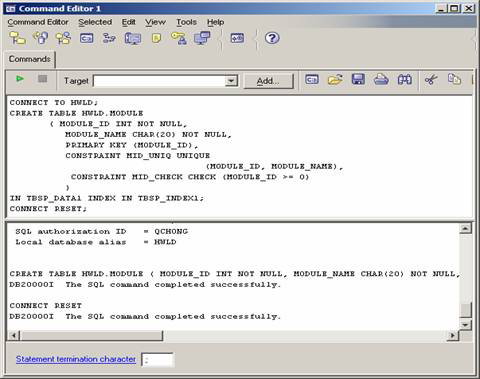Launch the Health Center monitor icon
Viewport: 480px width, 379px height.
(x=133, y=38)
